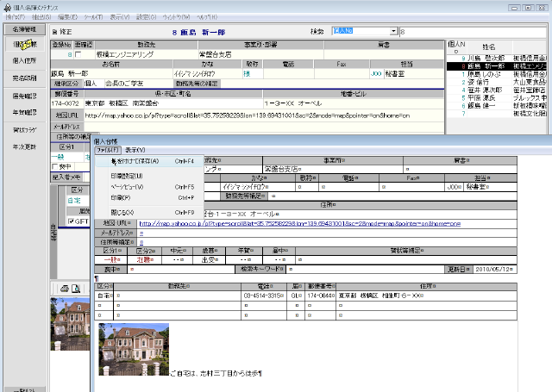The width and height of the screenshot is (552, 392).
Task: Choose 閉じる(X) from the file menu
Action: [149, 213]
